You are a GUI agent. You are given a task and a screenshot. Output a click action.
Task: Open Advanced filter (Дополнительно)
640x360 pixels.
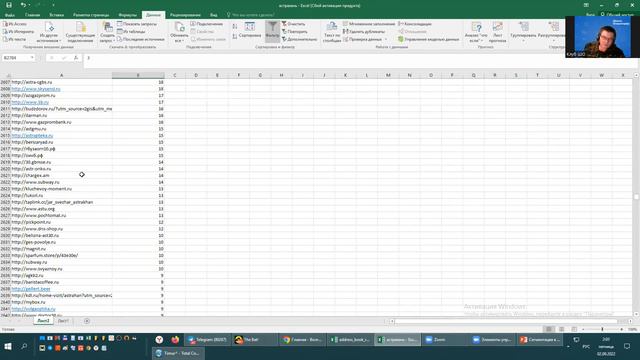pyautogui.click(x=300, y=39)
